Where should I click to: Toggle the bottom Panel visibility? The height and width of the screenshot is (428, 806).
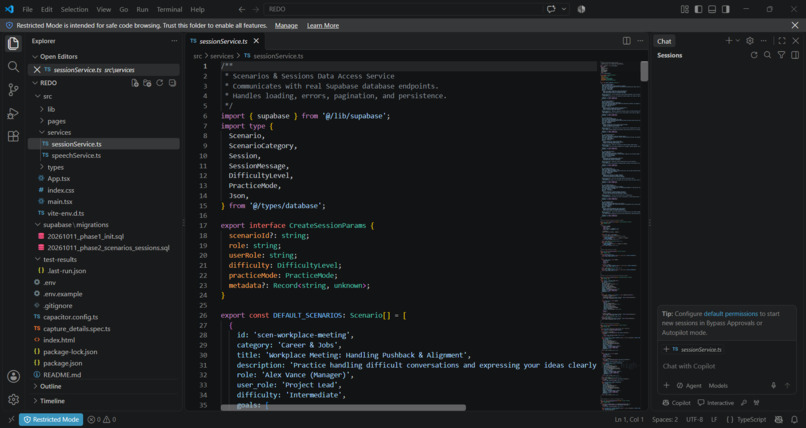point(712,9)
